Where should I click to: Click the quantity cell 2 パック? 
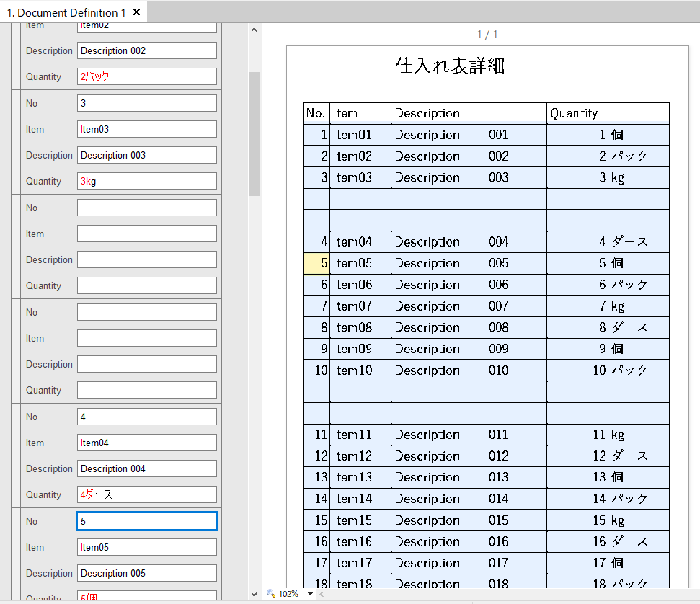point(608,156)
